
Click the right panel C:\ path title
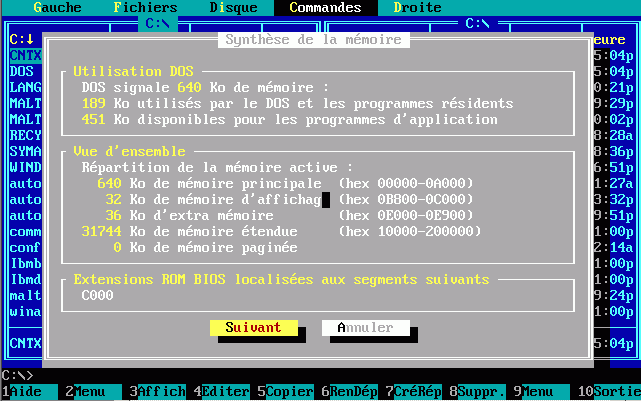pos(477,24)
